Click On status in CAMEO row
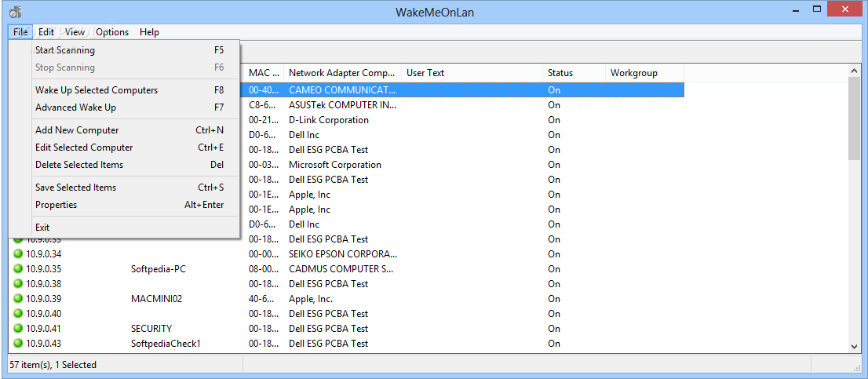This screenshot has width=868, height=379. pyautogui.click(x=554, y=89)
